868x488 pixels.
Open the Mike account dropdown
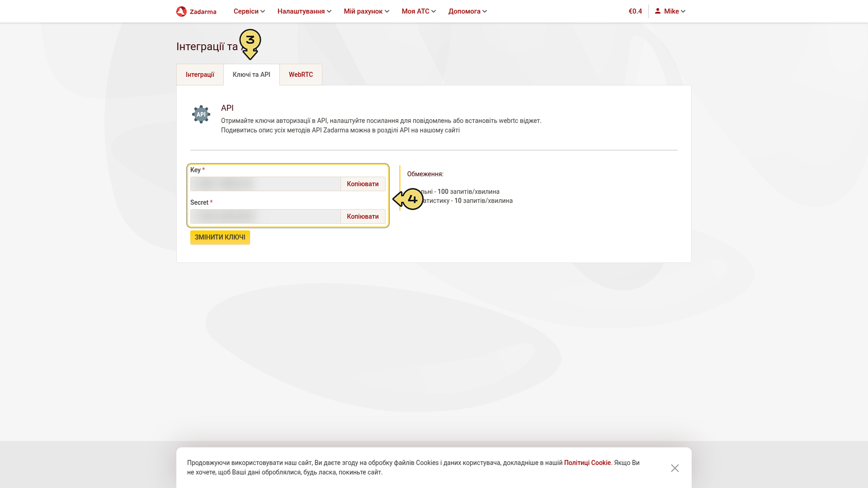click(670, 11)
